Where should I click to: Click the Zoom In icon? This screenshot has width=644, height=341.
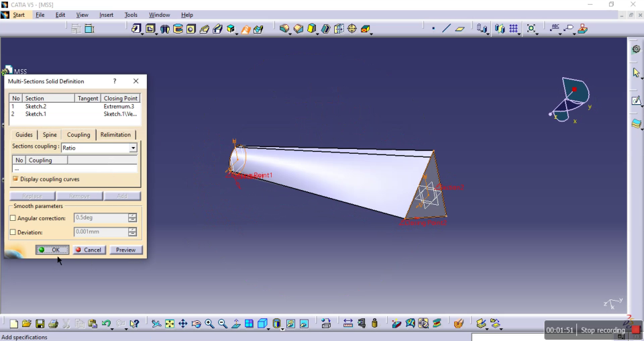(209, 324)
